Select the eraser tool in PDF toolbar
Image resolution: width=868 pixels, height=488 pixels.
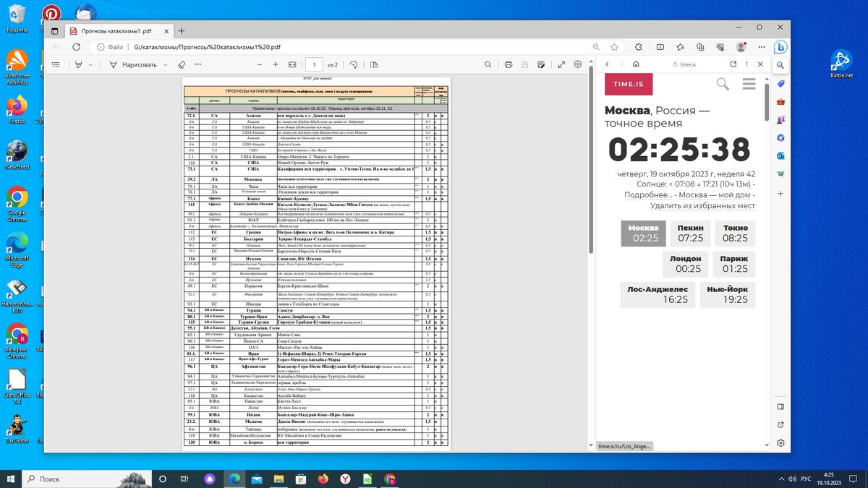[182, 64]
